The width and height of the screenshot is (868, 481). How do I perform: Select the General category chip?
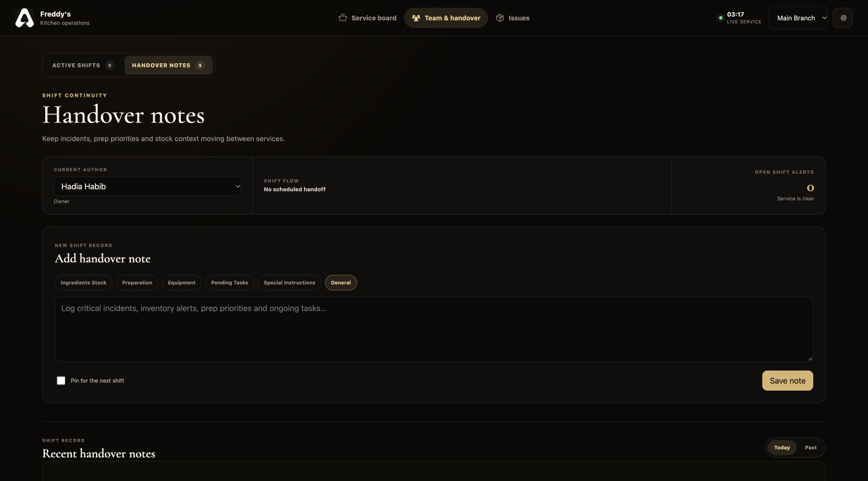click(x=341, y=283)
